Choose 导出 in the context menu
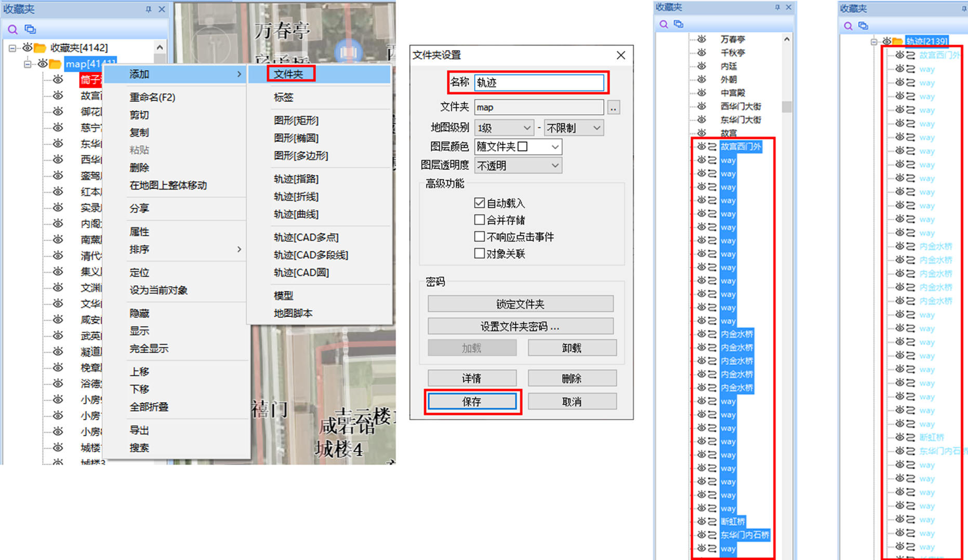 tap(139, 430)
